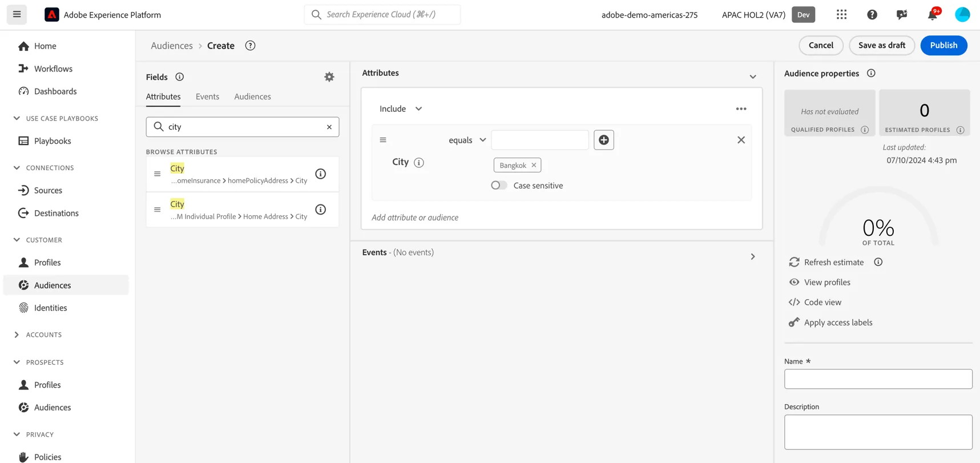The width and height of the screenshot is (980, 463).
Task: Open the user profile avatar
Action: click(962, 14)
